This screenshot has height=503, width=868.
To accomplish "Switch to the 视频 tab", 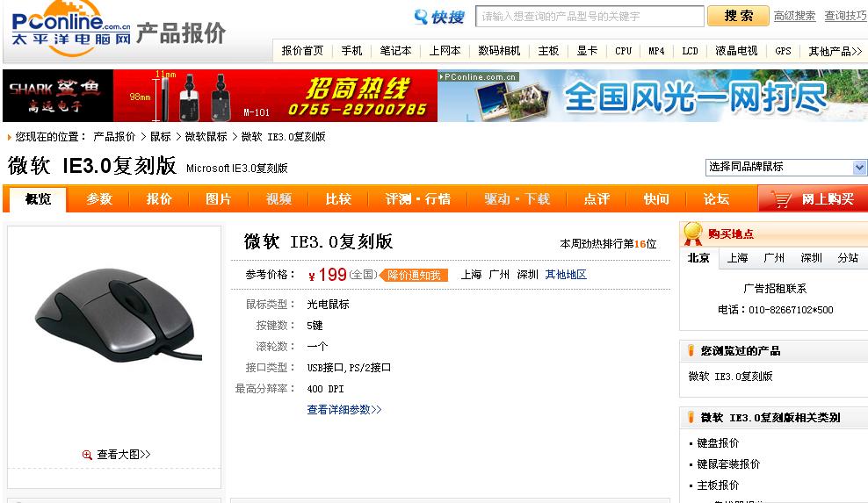I will point(278,199).
